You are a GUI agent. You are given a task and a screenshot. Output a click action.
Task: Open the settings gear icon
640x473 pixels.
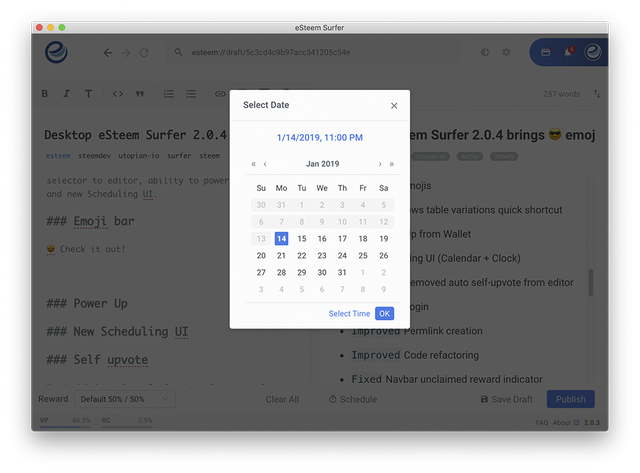(x=506, y=52)
